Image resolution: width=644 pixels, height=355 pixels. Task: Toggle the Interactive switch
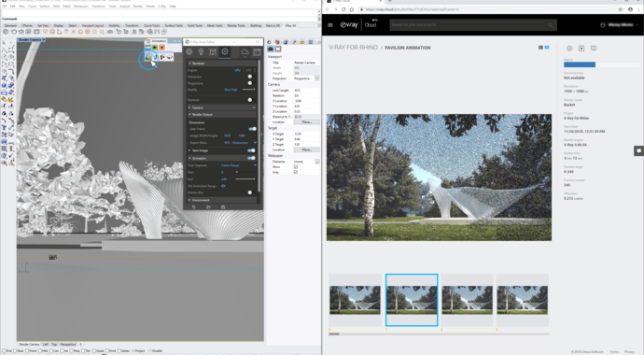coord(250,77)
